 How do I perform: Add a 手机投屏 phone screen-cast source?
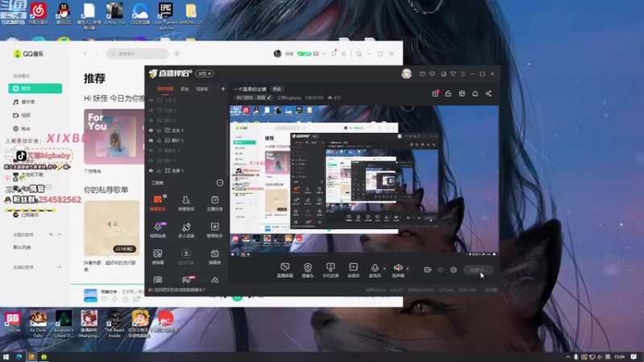tap(331, 270)
